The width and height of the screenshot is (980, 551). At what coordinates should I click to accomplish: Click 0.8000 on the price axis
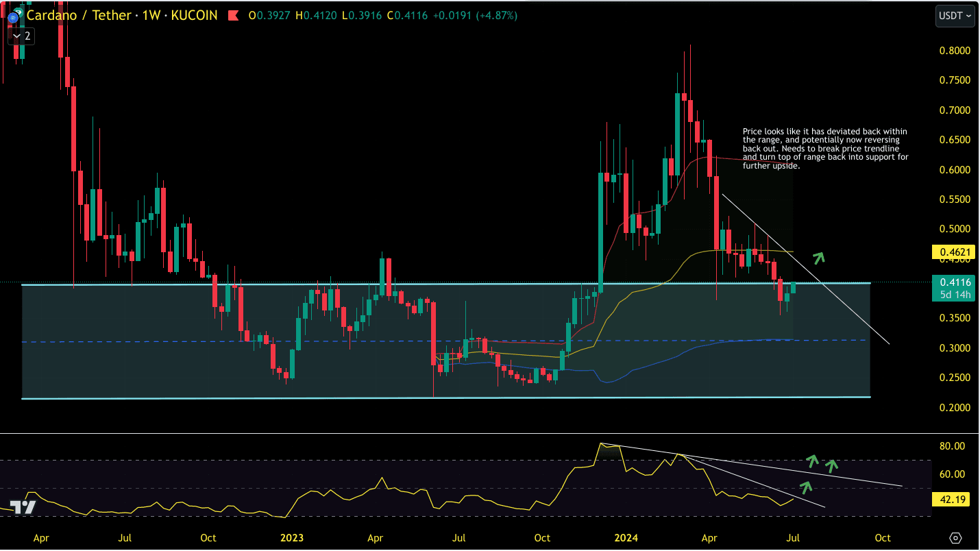(x=953, y=51)
